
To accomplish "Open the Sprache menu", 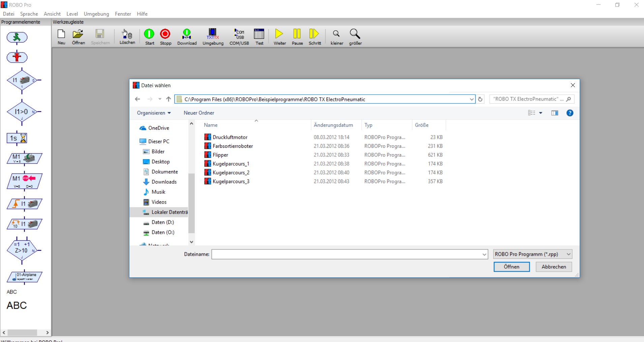I will coord(29,14).
